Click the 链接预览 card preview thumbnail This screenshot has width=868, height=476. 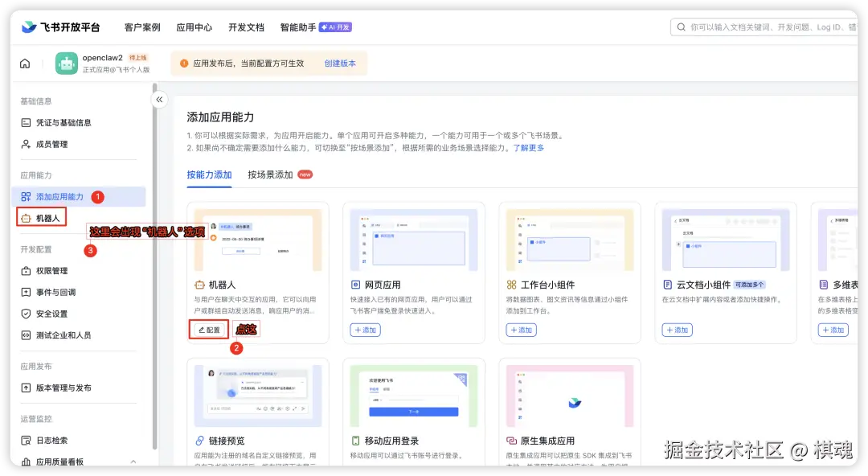(x=258, y=396)
